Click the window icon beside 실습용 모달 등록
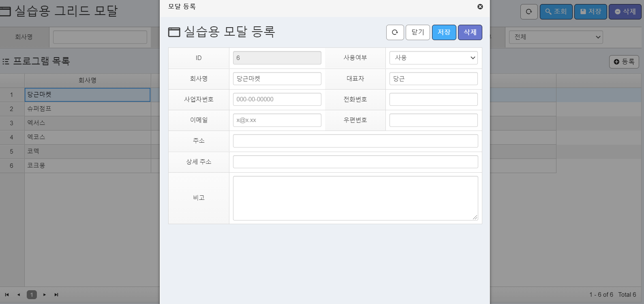Screen dimensions: 644x304 click(174, 32)
